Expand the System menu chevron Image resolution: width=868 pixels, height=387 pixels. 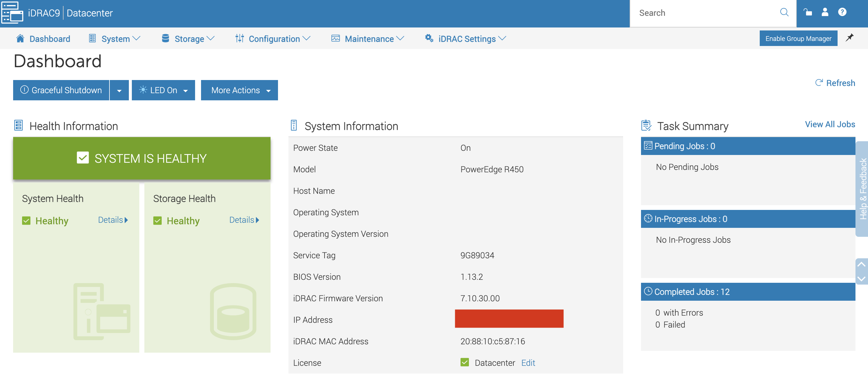click(x=136, y=39)
